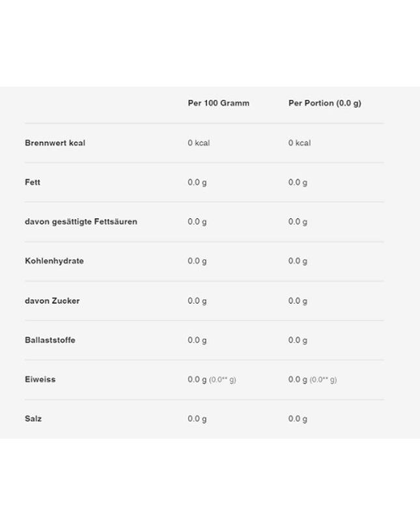
Task: Select the 'Ballaststoffe' row label
Action: point(50,340)
